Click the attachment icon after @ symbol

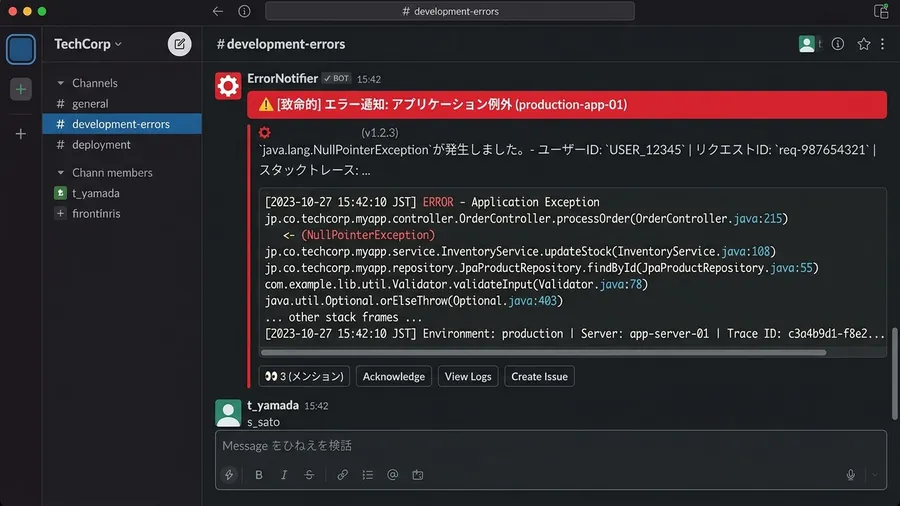418,475
